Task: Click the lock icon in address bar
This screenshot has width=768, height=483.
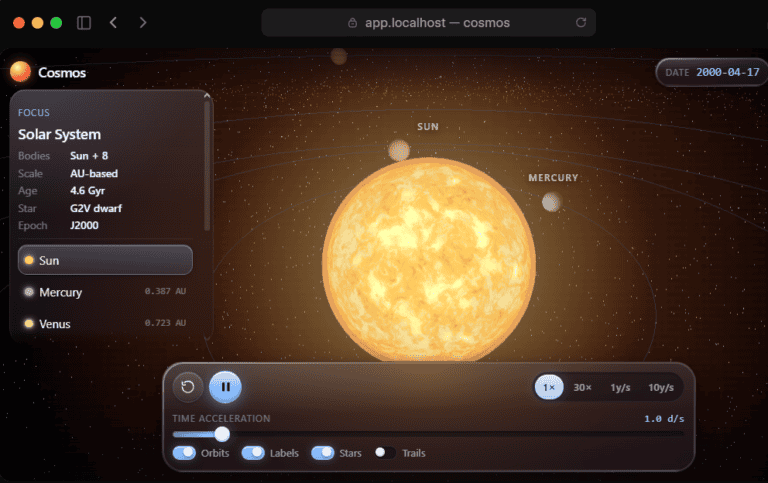Action: [352, 23]
